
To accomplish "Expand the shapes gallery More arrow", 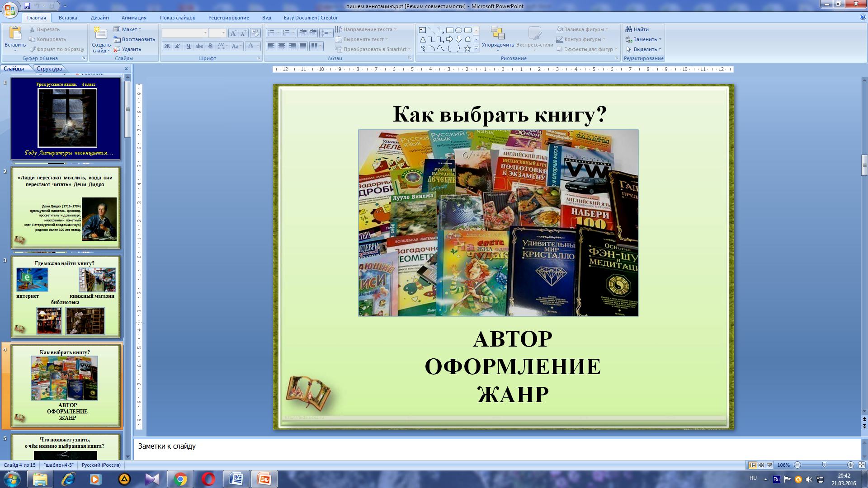I will pyautogui.click(x=476, y=48).
